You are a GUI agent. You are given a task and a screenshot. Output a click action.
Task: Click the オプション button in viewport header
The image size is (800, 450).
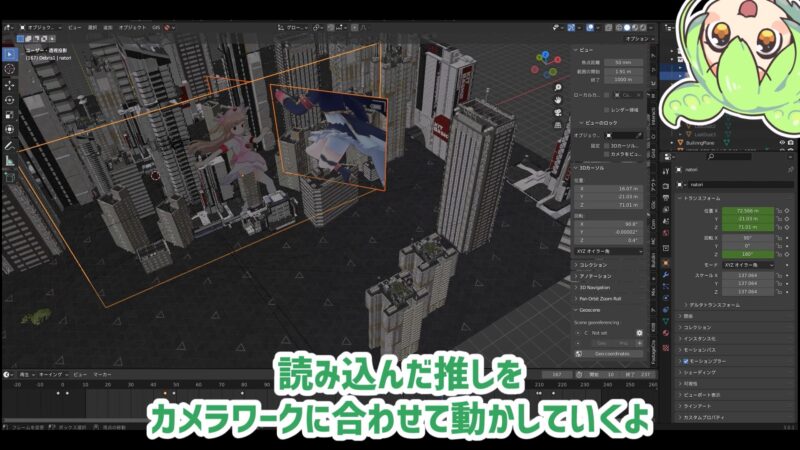click(636, 39)
